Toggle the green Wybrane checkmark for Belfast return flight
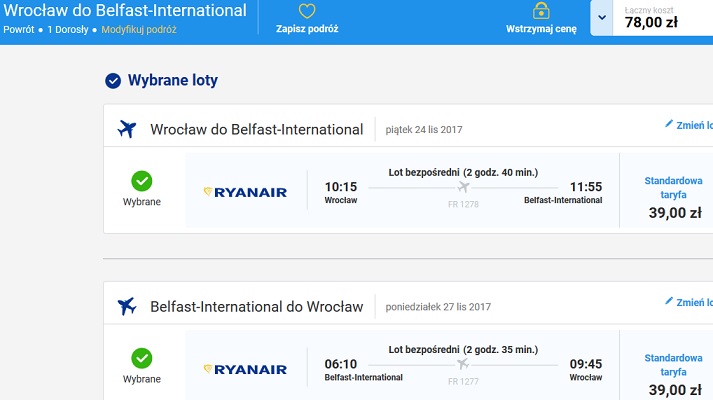713x400 pixels. pyautogui.click(x=142, y=358)
